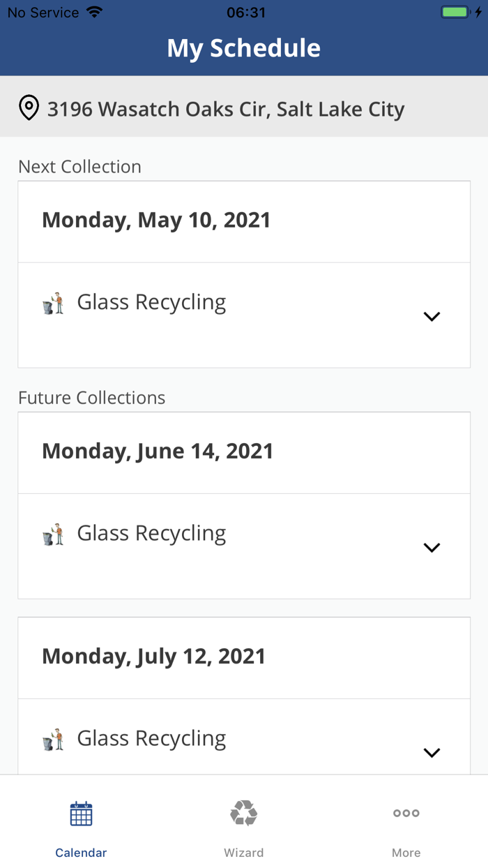
Task: Tap the Next Collection section heading
Action: click(79, 166)
